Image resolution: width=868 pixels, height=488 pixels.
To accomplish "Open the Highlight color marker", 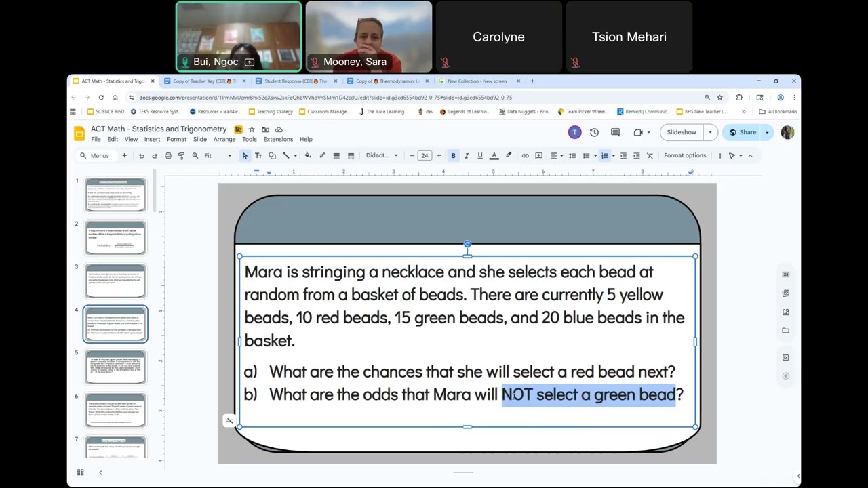I will tap(509, 156).
